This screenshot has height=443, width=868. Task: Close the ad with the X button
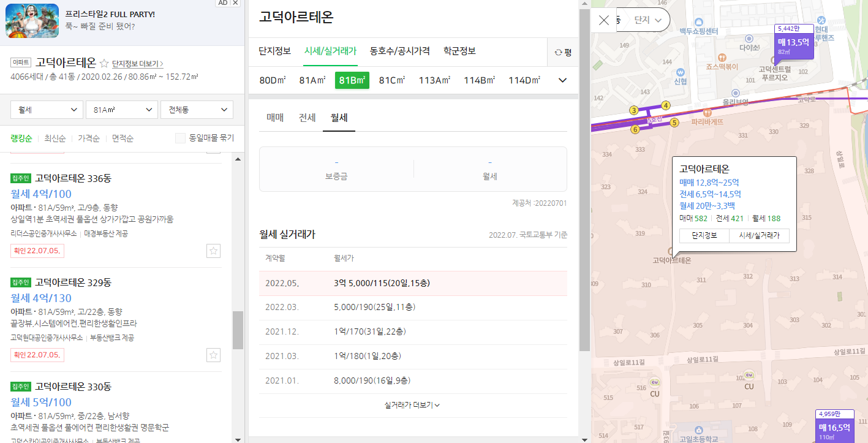click(x=236, y=3)
